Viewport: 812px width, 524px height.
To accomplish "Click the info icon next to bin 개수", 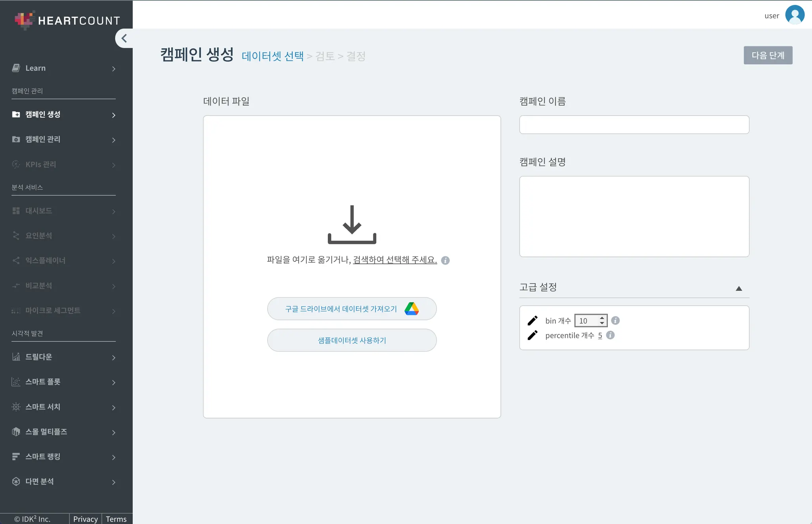I will 615,321.
